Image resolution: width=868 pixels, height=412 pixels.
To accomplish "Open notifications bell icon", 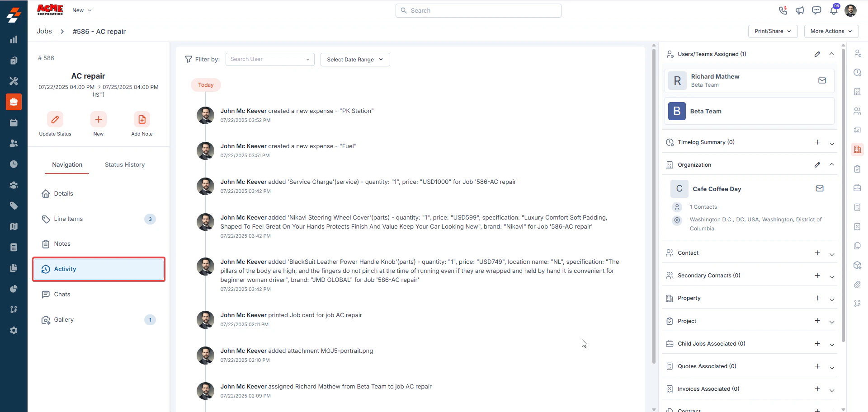I will click(834, 10).
